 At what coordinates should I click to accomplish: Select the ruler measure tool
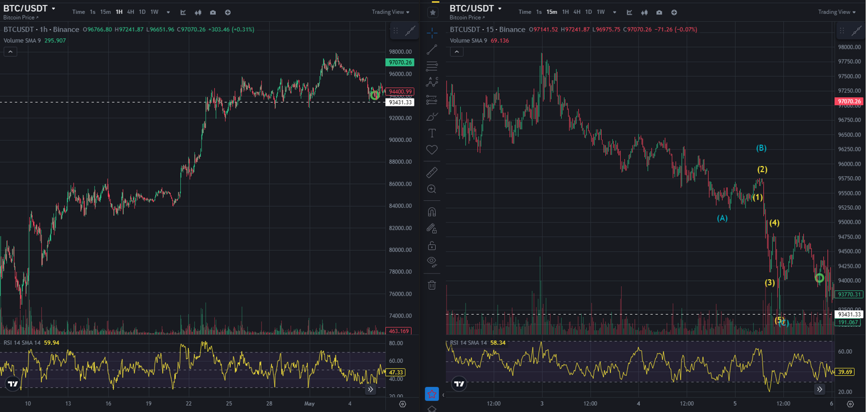(432, 172)
